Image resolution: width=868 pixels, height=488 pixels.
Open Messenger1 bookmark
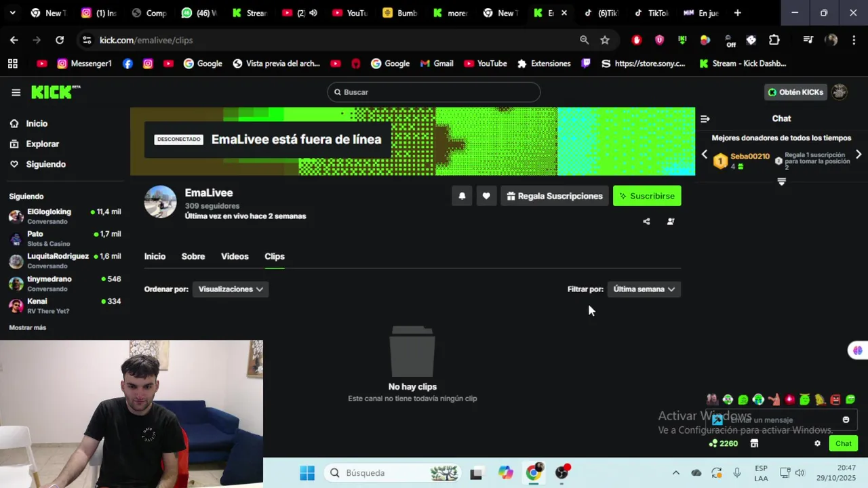pos(84,64)
